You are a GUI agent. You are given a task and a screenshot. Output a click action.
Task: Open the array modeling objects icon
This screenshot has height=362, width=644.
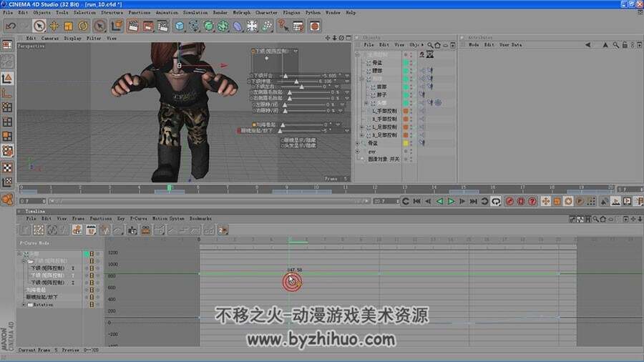point(223,26)
